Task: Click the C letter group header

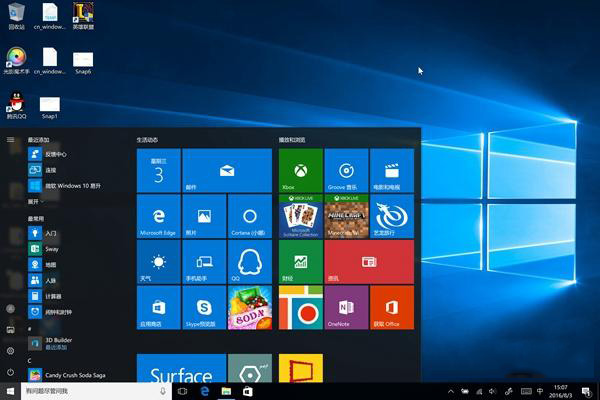Action: (29, 361)
